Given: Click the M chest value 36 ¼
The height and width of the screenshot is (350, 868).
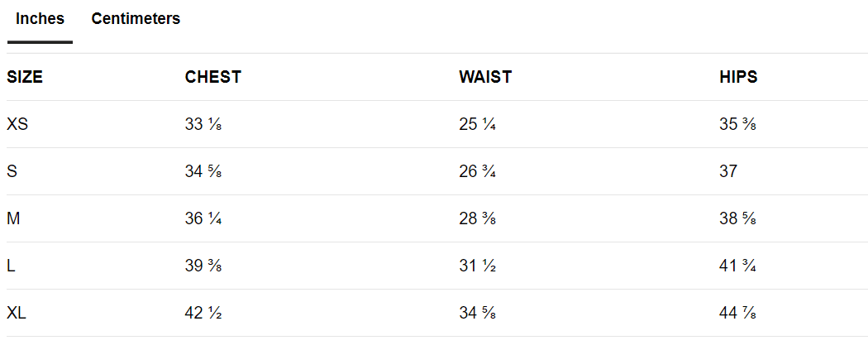Looking at the screenshot, I should coord(203,219).
